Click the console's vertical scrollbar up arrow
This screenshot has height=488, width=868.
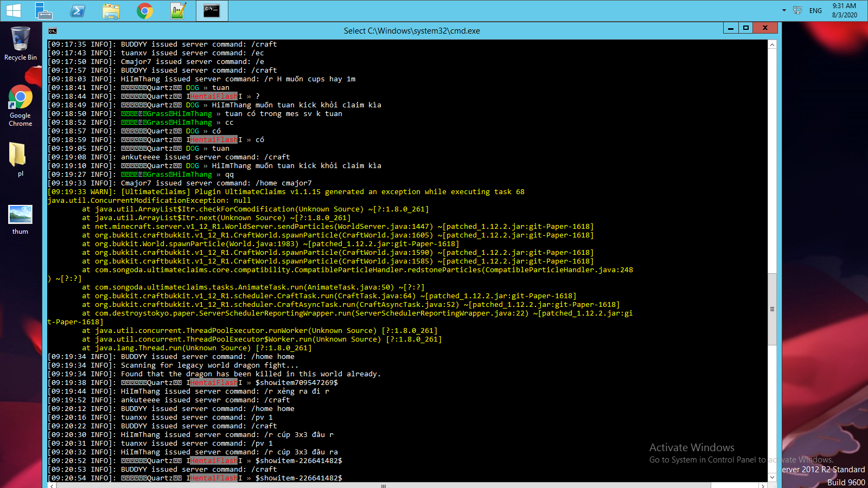tap(772, 44)
